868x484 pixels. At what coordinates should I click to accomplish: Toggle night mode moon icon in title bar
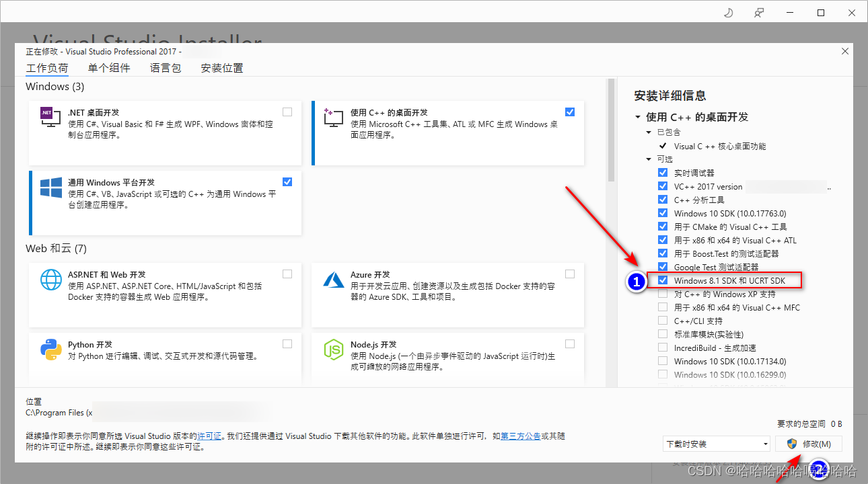point(728,13)
